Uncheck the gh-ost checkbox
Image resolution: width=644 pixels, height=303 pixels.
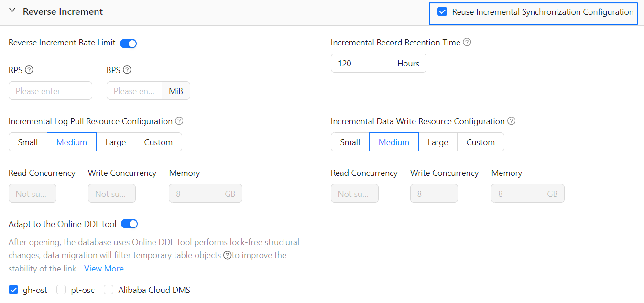pyautogui.click(x=13, y=290)
